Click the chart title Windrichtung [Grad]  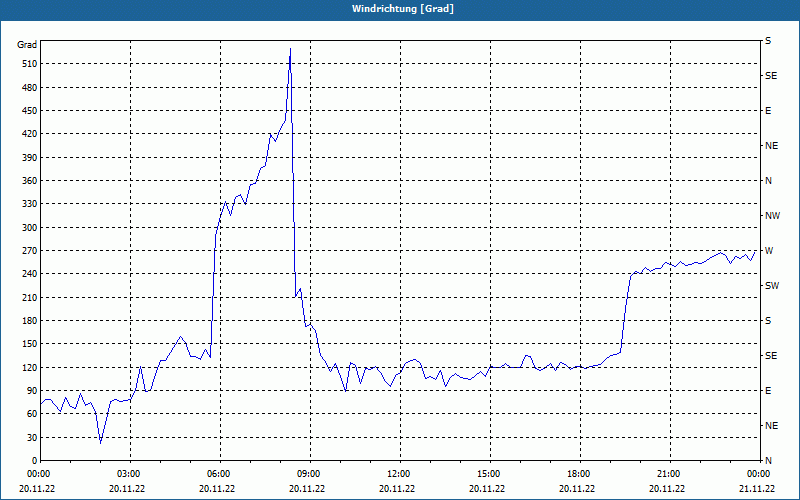(403, 9)
